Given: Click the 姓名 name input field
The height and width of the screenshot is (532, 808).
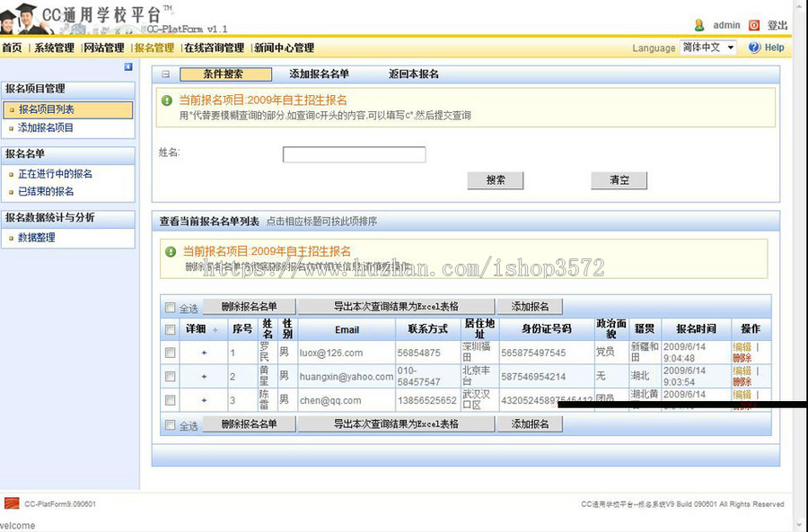Looking at the screenshot, I should click(x=352, y=153).
